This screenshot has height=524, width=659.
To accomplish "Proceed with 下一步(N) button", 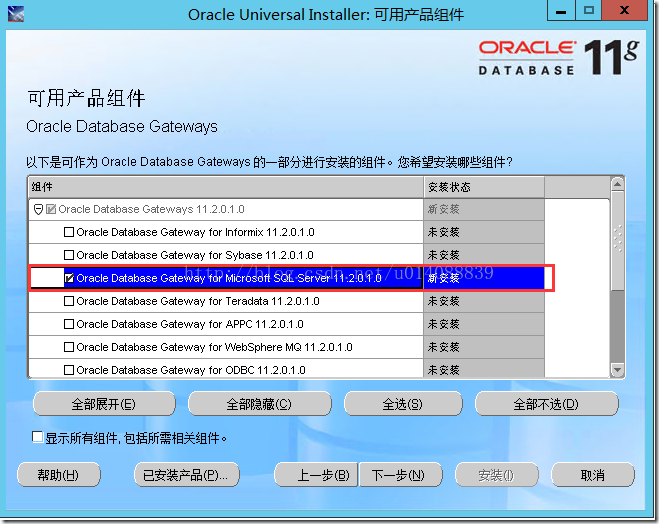I will (x=401, y=475).
